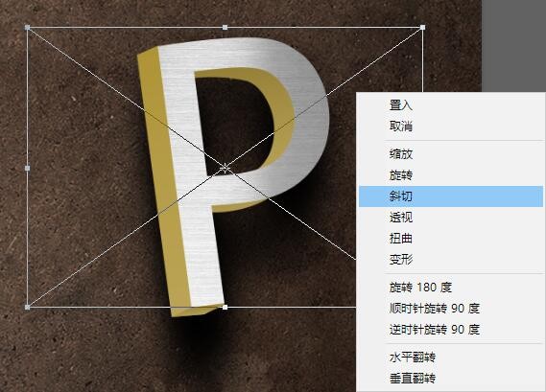546x392 pixels.
Task: Click the transform center reference point
Action: pos(225,169)
